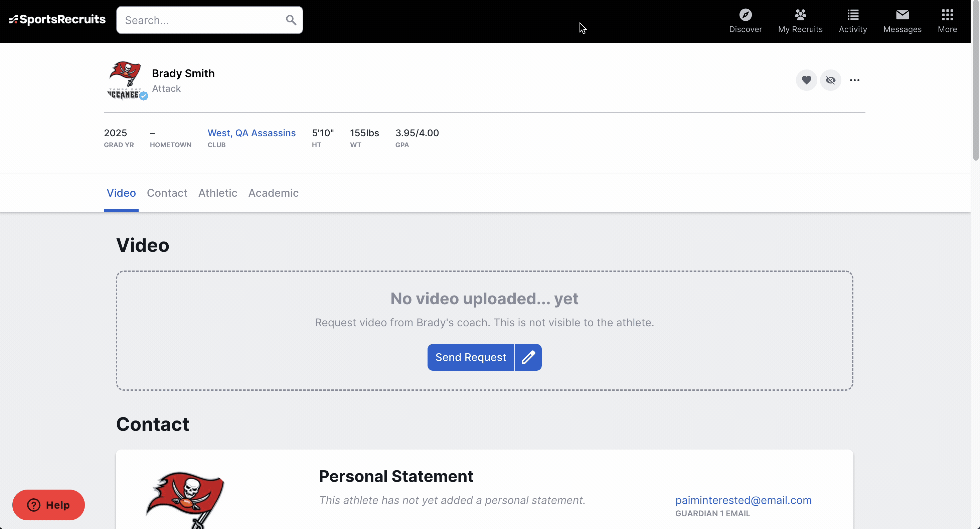Screen dimensions: 980x529
Task: Click the 155lbs weight value
Action: pos(364,133)
